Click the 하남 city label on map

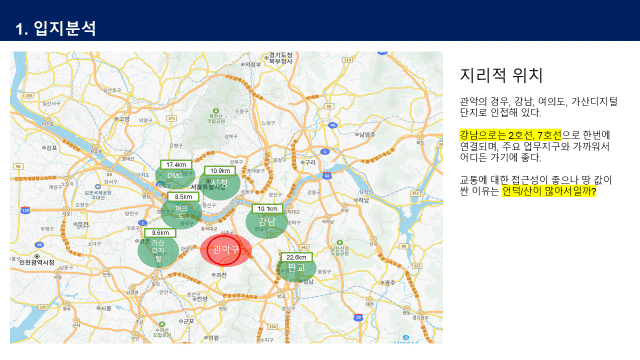(x=363, y=200)
